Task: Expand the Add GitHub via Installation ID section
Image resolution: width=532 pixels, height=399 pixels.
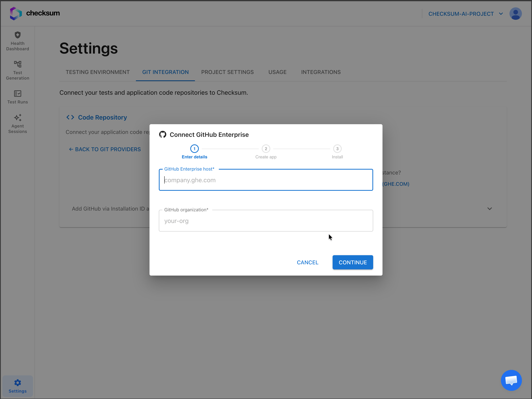Action: tap(489, 209)
